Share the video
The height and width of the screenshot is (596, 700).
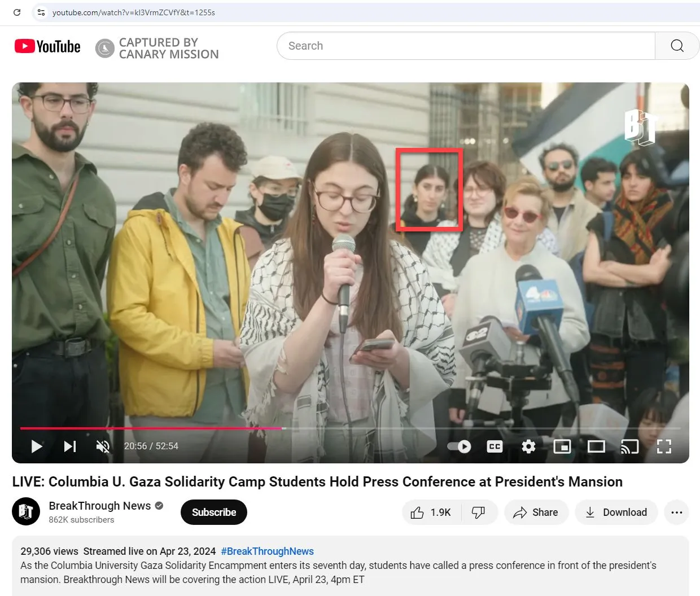[536, 512]
